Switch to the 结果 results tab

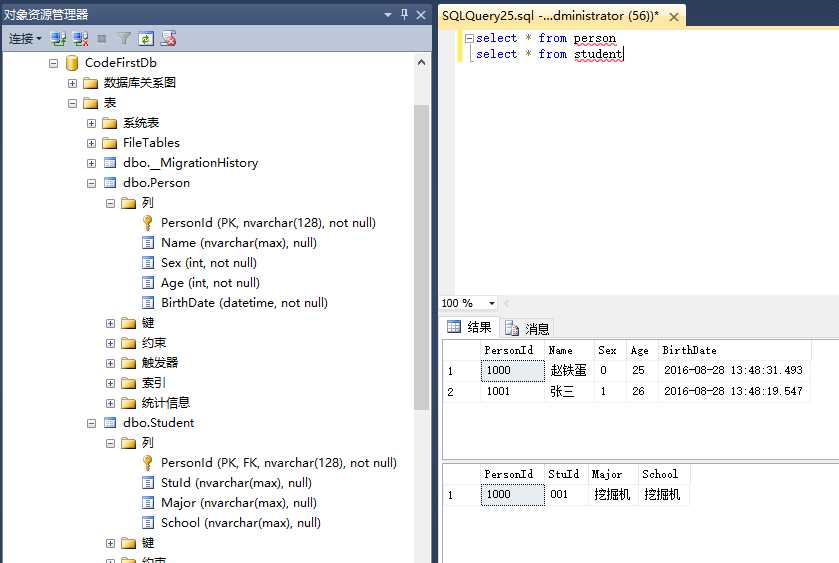[x=469, y=327]
